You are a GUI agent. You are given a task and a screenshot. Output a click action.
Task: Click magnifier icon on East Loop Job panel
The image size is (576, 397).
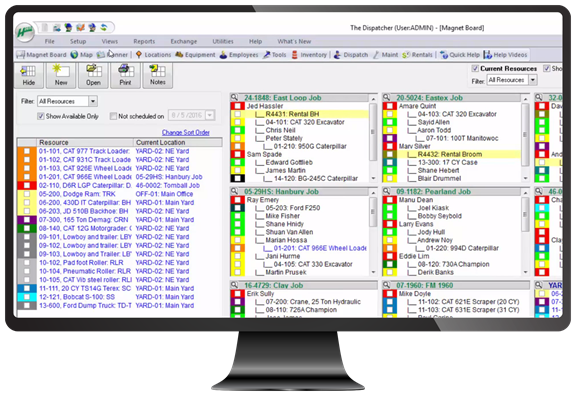234,97
